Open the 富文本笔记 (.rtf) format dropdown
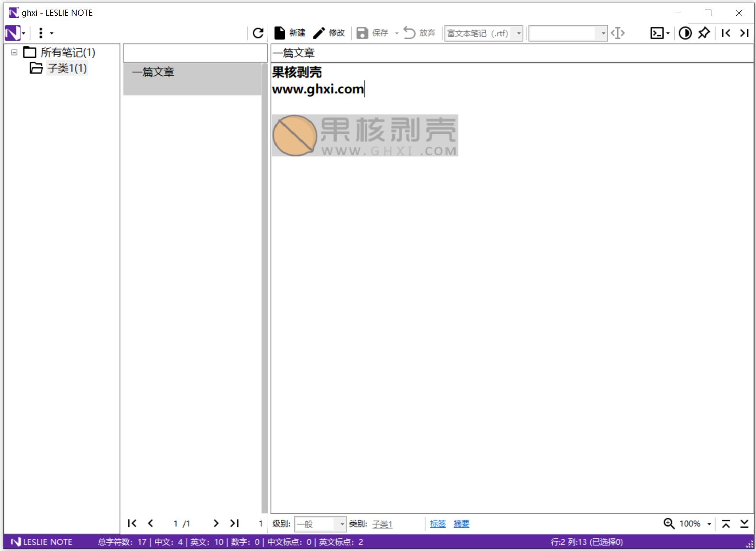756x551 pixels. tap(518, 33)
